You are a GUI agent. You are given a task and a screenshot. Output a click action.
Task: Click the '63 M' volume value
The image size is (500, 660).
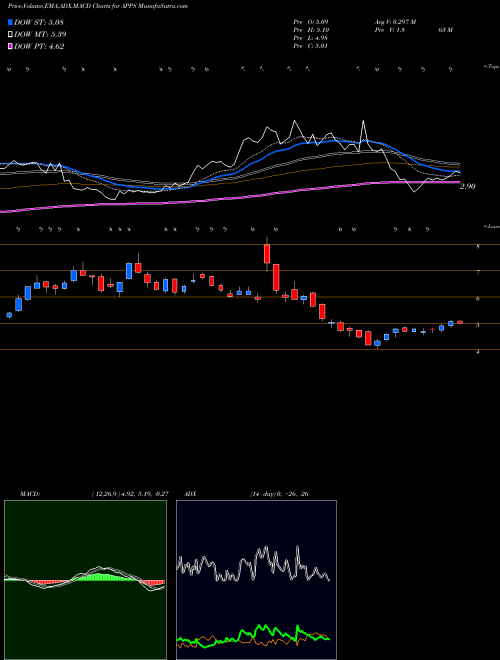[445, 30]
